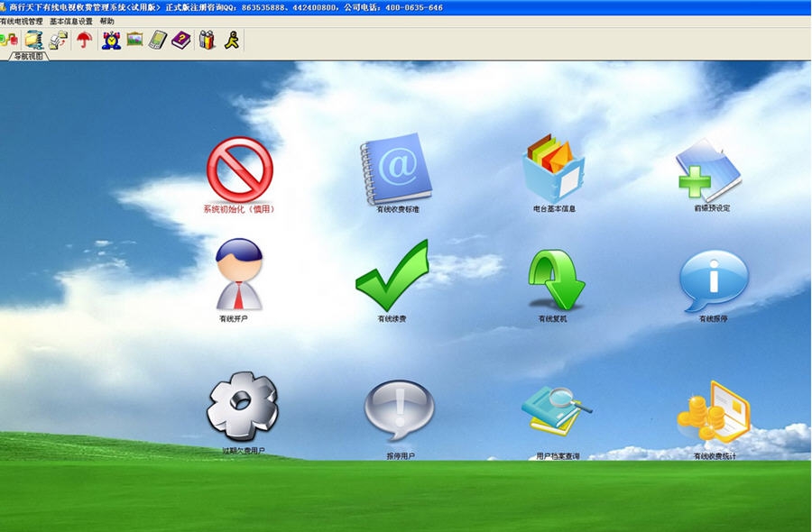Select the 导航视图 tab
812x532 pixels.
[x=29, y=56]
